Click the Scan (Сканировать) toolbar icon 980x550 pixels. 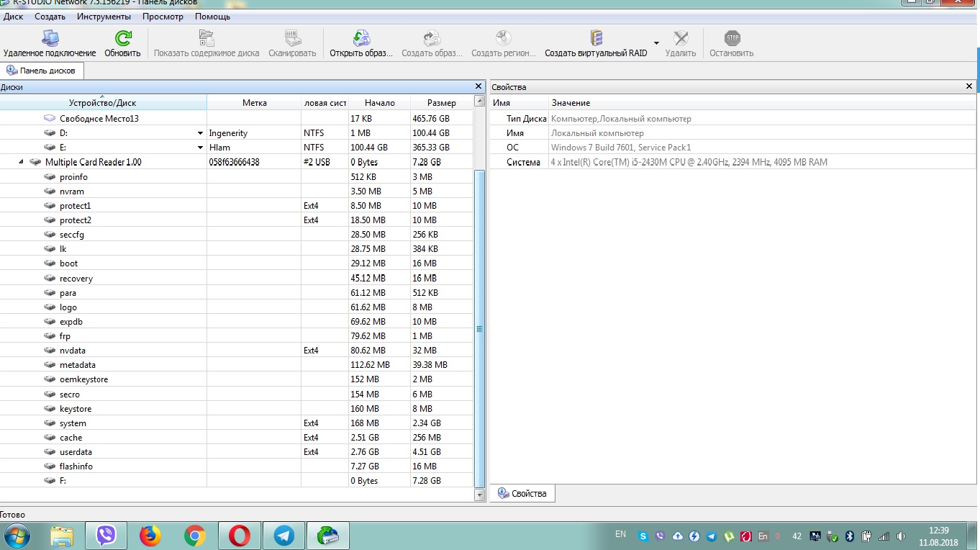pos(292,38)
